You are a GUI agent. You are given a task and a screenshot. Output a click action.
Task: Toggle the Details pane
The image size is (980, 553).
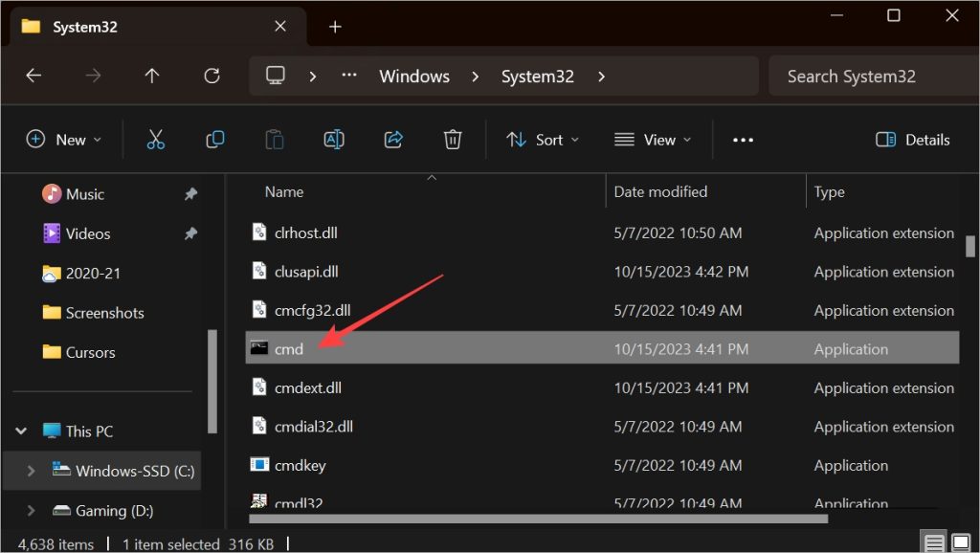(912, 140)
